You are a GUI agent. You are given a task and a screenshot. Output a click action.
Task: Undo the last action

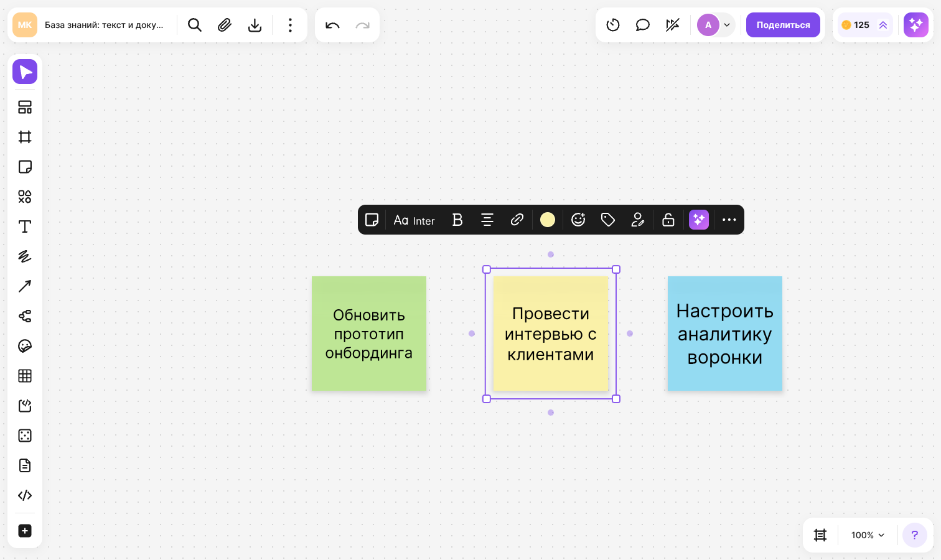pyautogui.click(x=332, y=25)
